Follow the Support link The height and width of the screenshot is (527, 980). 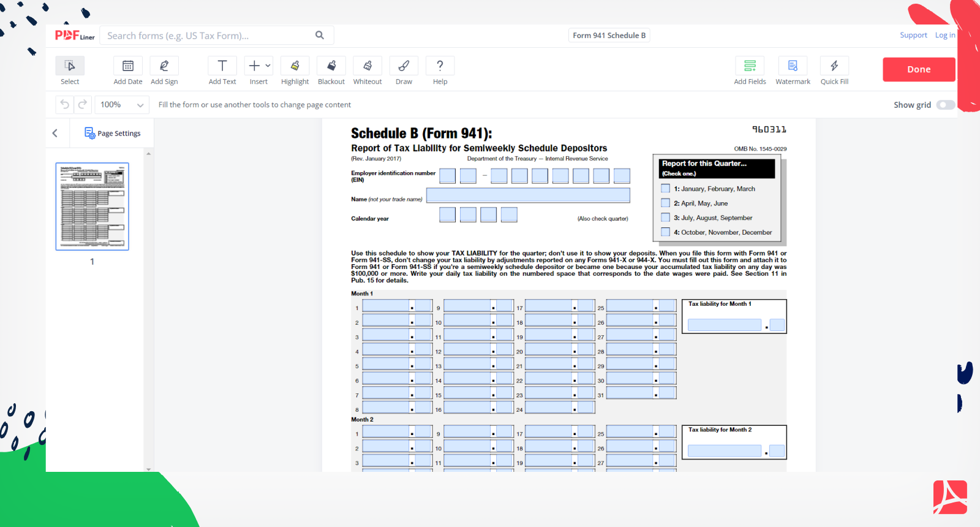[x=913, y=36]
